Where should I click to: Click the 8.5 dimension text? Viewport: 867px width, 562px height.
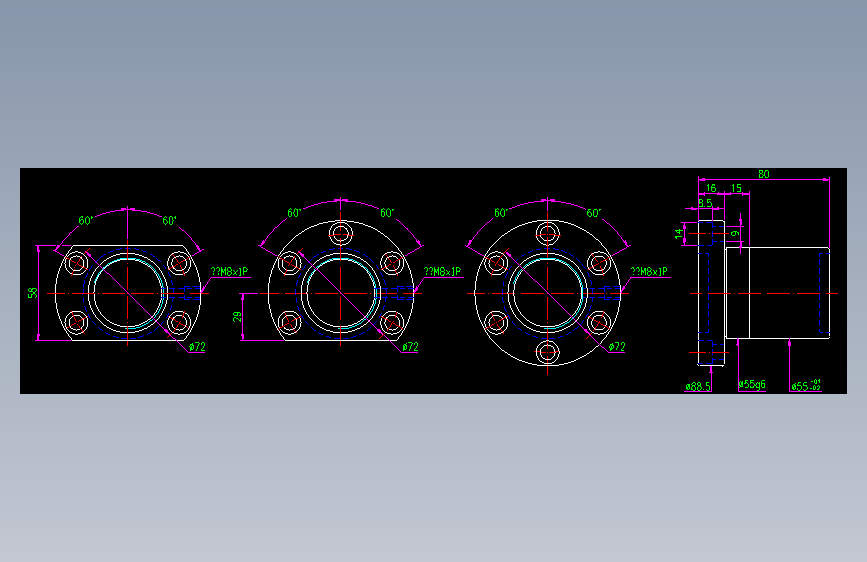[x=705, y=203]
